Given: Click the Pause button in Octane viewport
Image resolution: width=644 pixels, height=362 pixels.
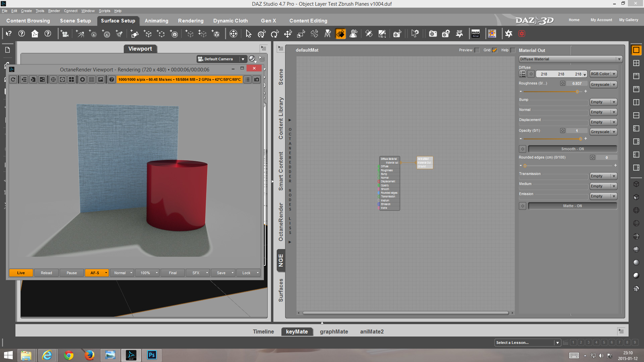Looking at the screenshot, I should point(71,273).
